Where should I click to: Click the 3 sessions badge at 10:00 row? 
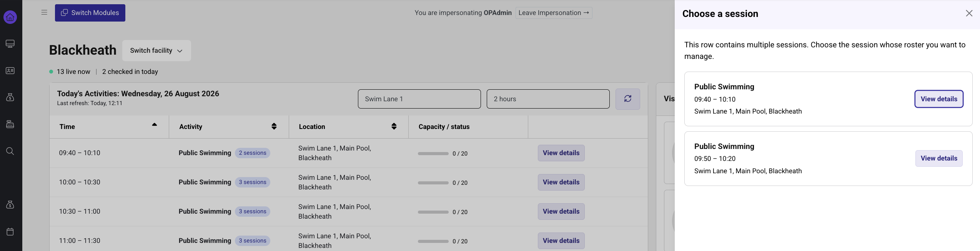(x=252, y=182)
